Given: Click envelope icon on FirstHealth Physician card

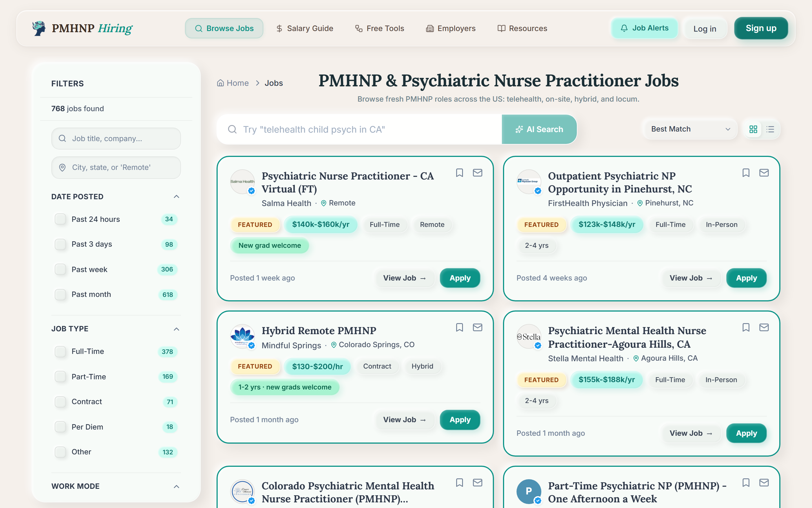Looking at the screenshot, I should pos(764,173).
